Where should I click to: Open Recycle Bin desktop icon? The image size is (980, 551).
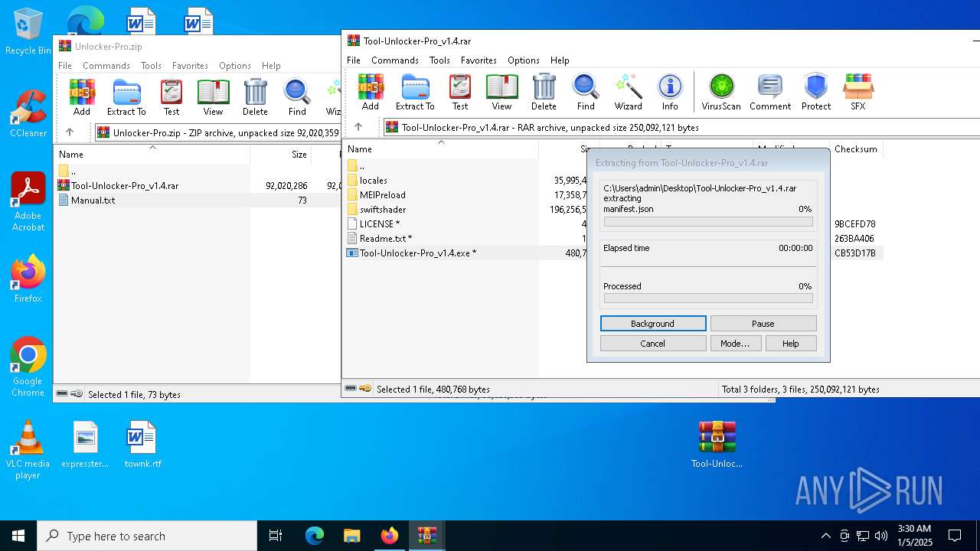[28, 31]
